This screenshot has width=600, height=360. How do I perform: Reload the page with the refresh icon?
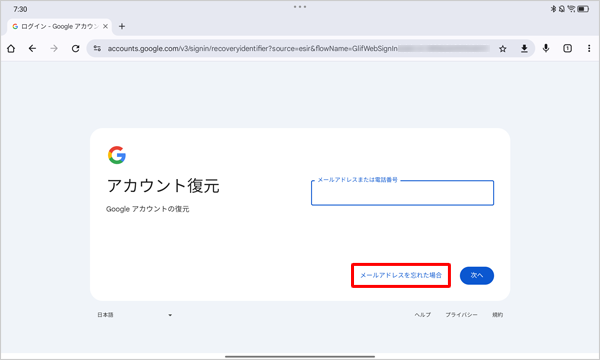(x=75, y=49)
